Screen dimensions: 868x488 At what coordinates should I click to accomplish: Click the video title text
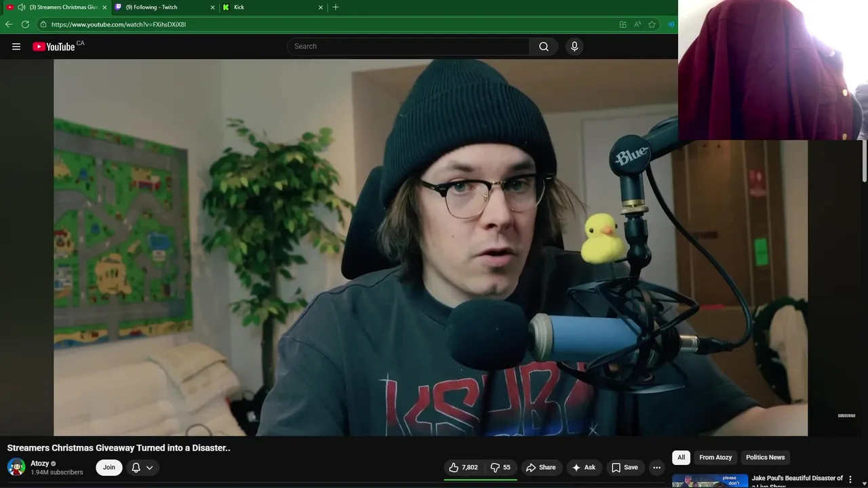(119, 448)
